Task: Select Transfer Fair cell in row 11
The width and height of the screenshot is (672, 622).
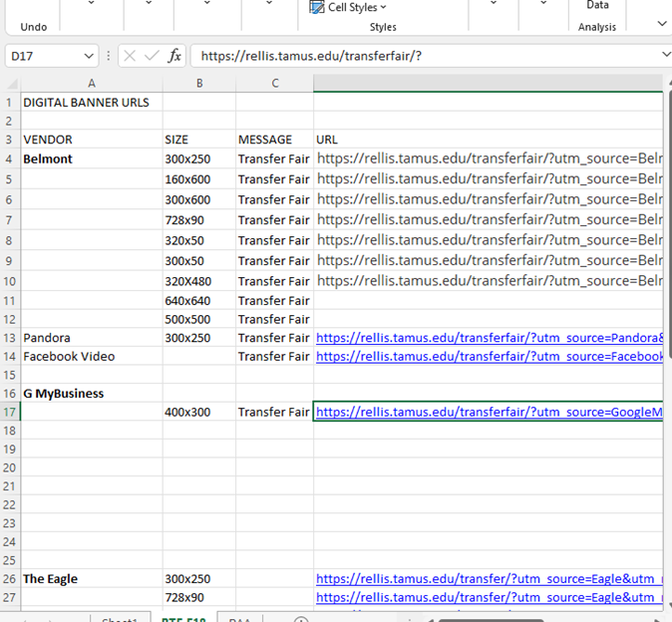Action: click(x=275, y=301)
